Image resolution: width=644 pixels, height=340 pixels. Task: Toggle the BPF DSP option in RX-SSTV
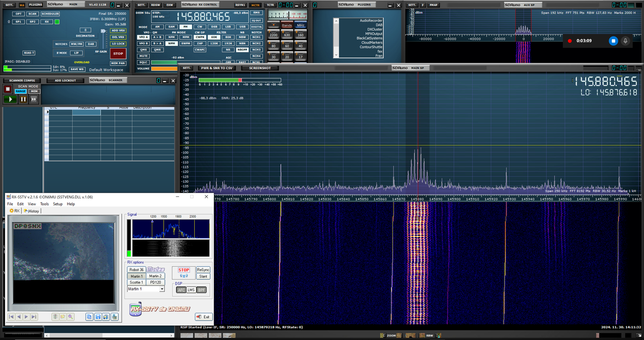coord(201,290)
